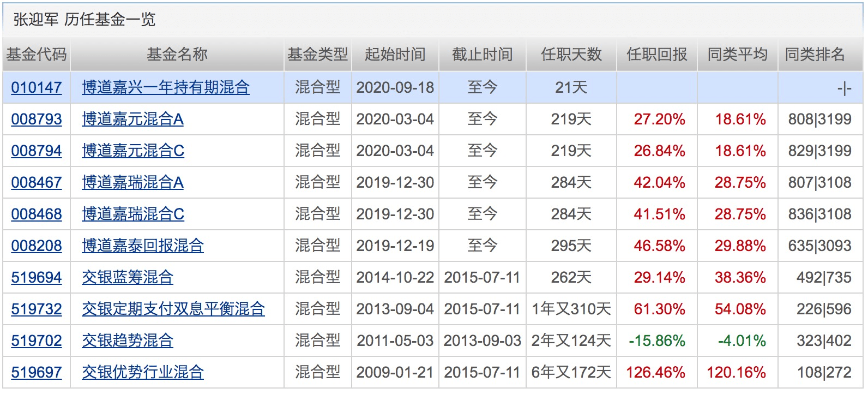Open the 交银优势行业混合 fund link
The image size is (868, 394).
point(143,372)
